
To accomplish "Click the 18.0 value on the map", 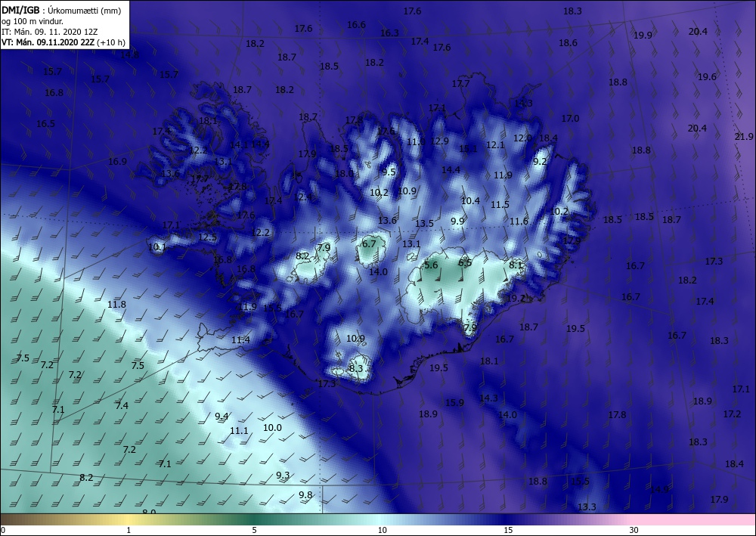I will coord(344,174).
